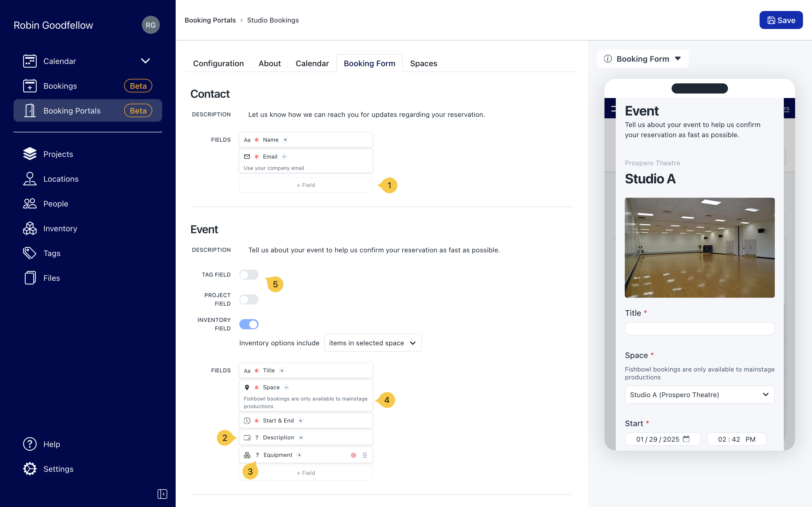Open the Locations page icon
The image size is (812, 507).
[30, 179]
